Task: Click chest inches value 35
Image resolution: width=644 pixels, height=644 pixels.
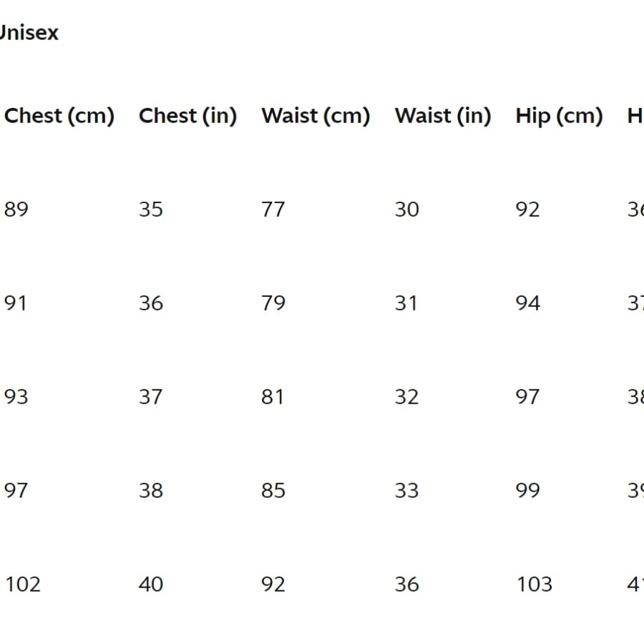Action: click(x=151, y=210)
